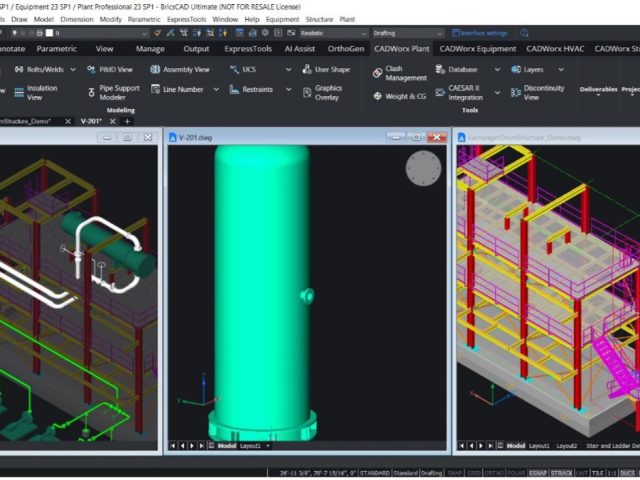
Task: Add new document tab with plus button
Action: [127, 121]
